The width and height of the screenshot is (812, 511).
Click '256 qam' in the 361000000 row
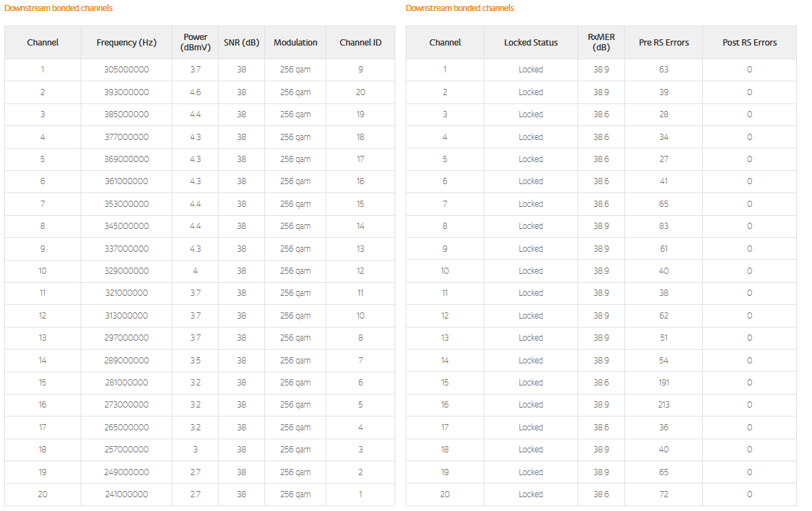(x=295, y=181)
